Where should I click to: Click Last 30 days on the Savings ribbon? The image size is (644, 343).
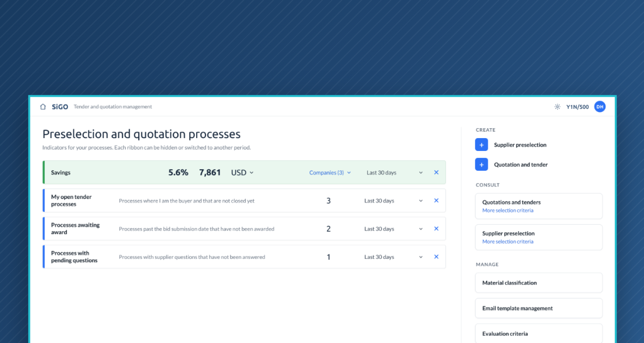click(x=381, y=173)
